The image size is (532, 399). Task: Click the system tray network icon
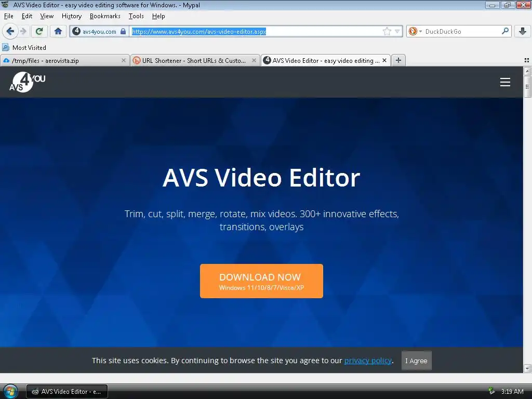491,391
